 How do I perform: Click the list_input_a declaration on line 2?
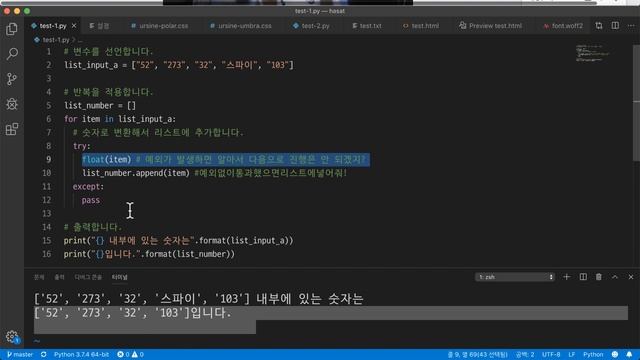(179, 65)
